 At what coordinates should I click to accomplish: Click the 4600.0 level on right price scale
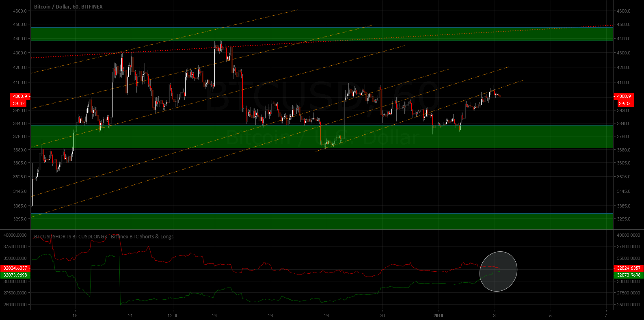pyautogui.click(x=623, y=11)
